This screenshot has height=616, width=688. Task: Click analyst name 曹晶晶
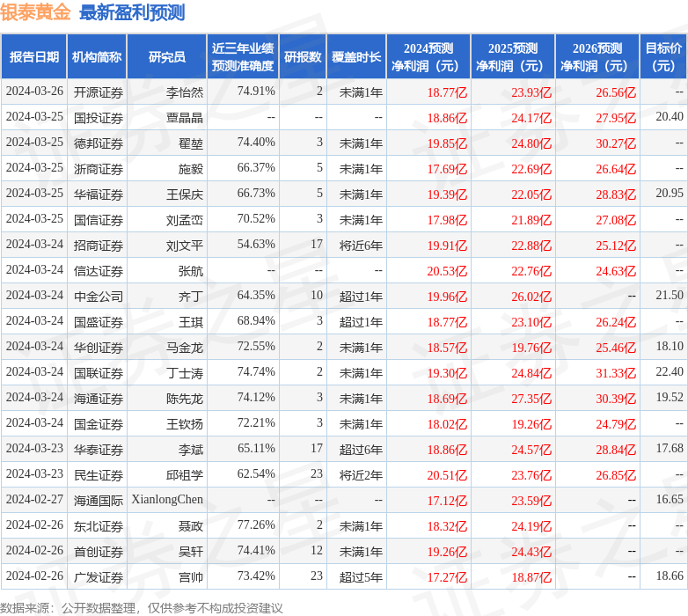click(185, 118)
